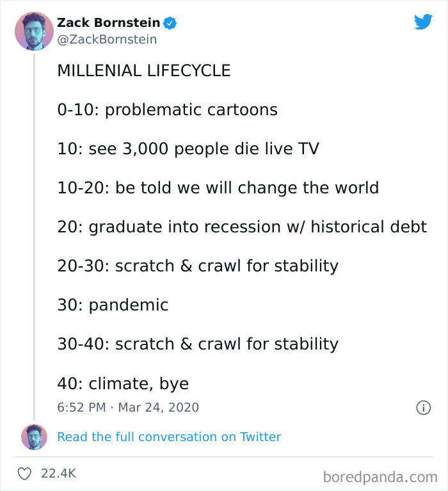The height and width of the screenshot is (491, 448).
Task: Read the full conversation on Twitter
Action: point(169,437)
